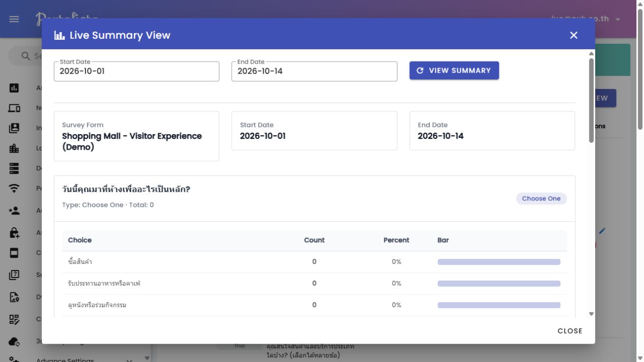
Task: Click the Start Date card value 2026-10-01
Action: [263, 136]
